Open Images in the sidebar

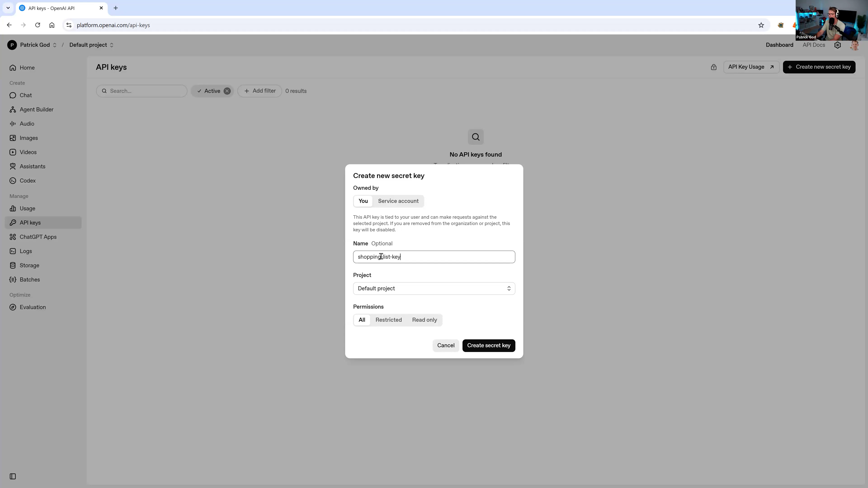[x=43, y=138]
